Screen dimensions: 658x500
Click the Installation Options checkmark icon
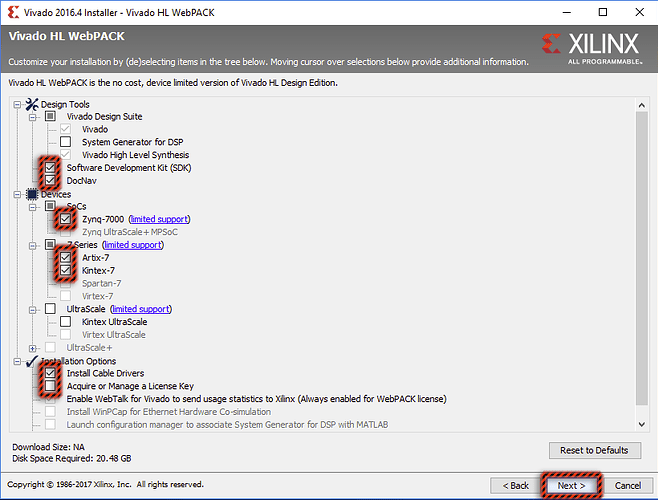(x=31, y=361)
